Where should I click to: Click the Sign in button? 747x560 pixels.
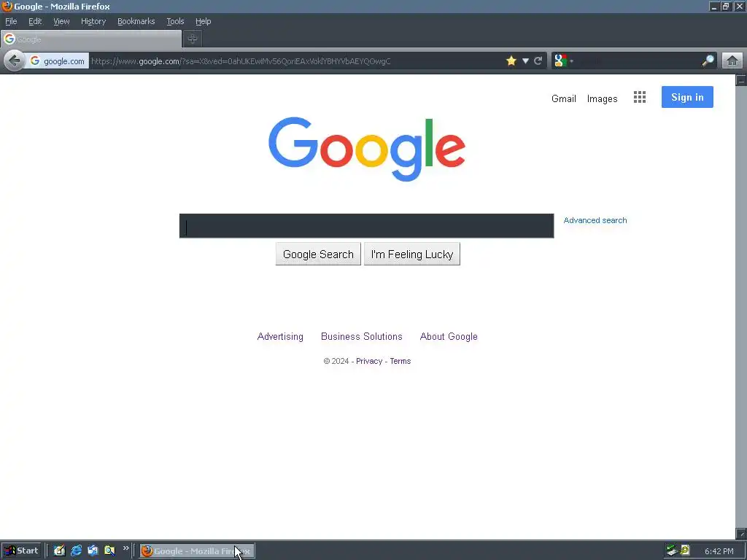(687, 97)
